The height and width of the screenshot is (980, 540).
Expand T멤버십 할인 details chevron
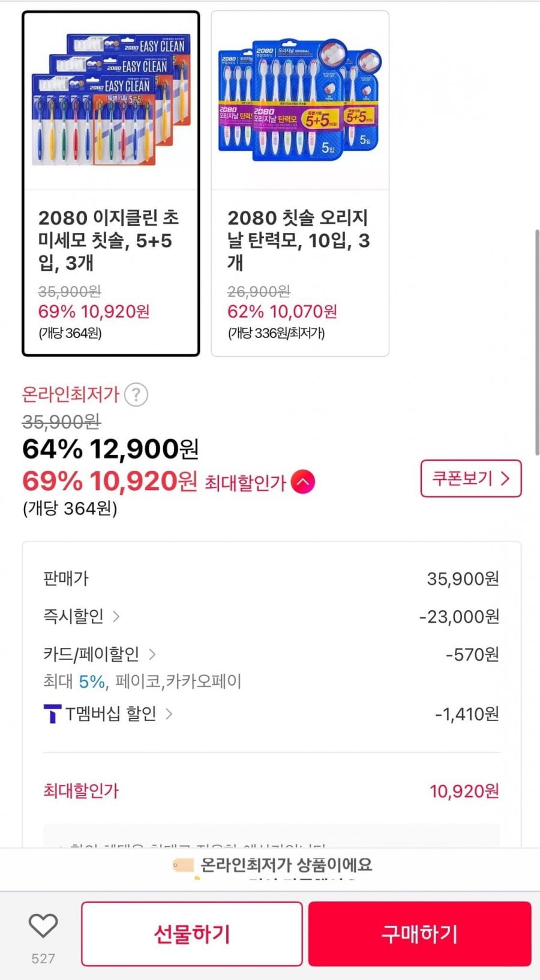pos(169,714)
